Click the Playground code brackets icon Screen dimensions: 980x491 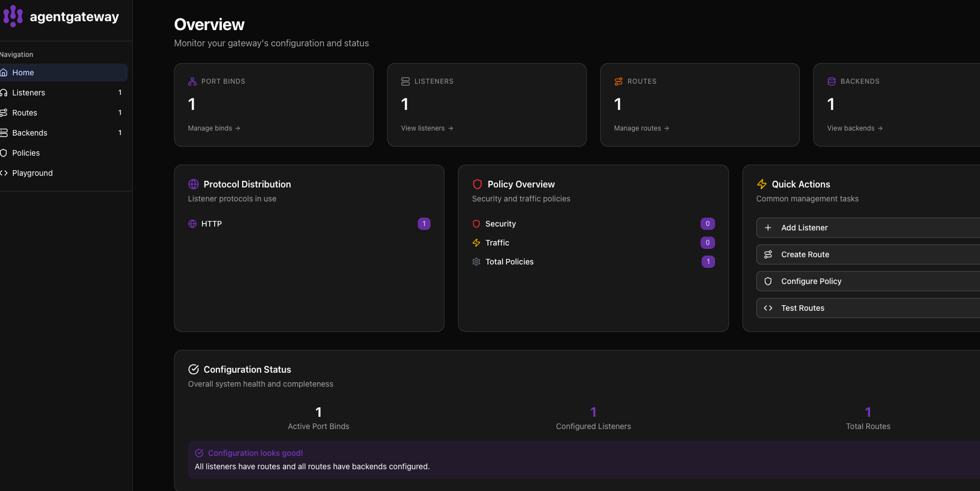3,173
